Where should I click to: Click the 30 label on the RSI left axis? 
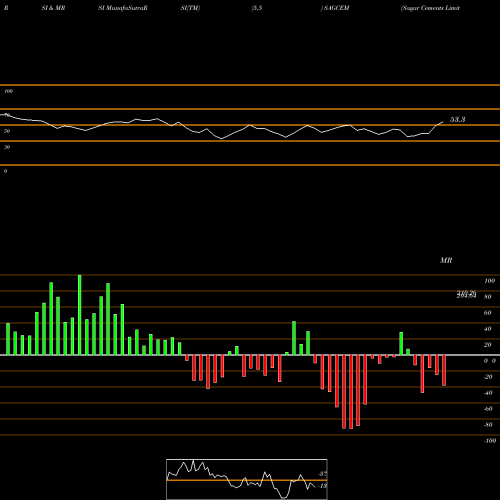(x=7, y=147)
